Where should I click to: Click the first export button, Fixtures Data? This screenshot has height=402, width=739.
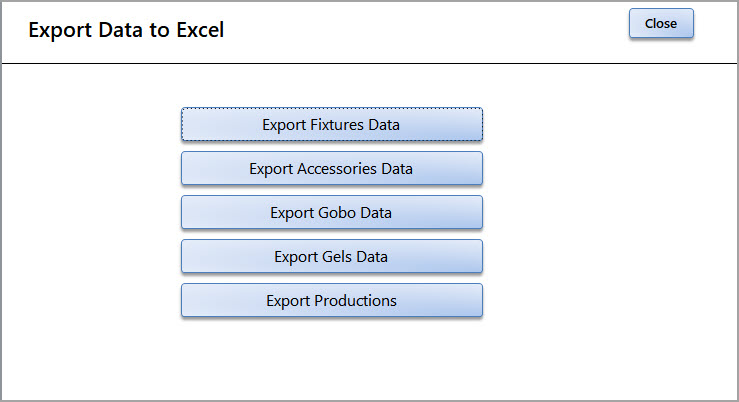[332, 124]
